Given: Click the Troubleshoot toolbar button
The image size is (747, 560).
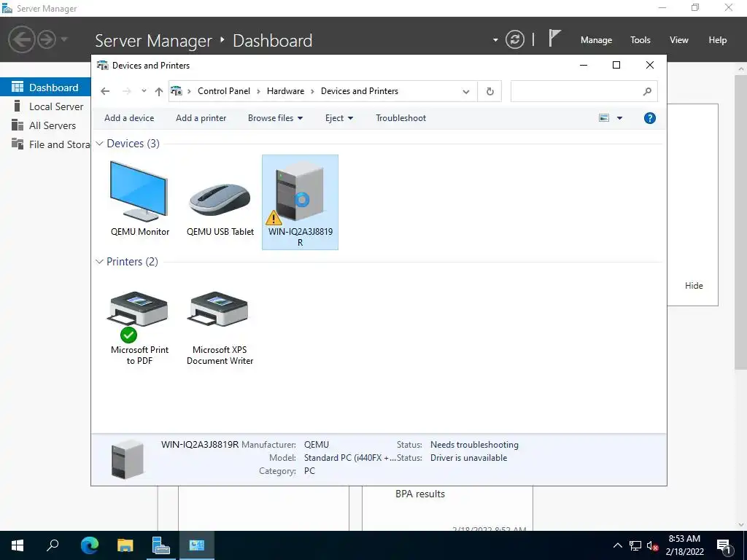Looking at the screenshot, I should pos(400,118).
